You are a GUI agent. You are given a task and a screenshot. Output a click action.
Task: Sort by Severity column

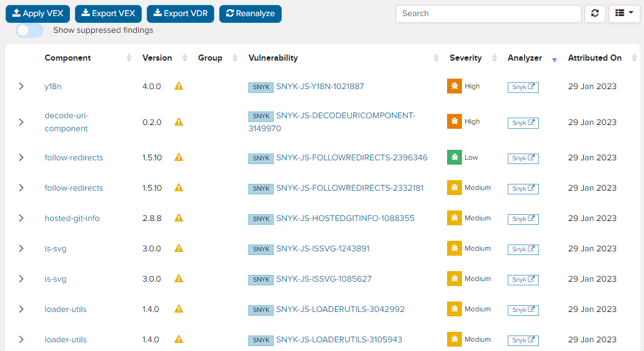pyautogui.click(x=465, y=58)
